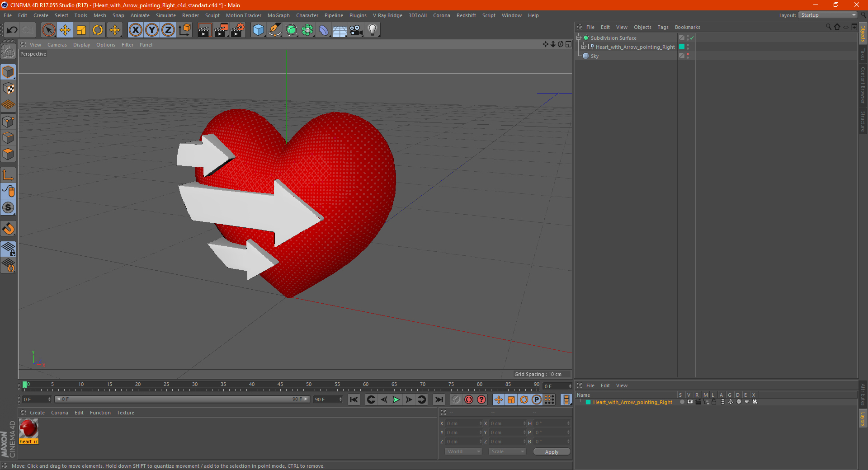Go to end of animation

point(439,399)
